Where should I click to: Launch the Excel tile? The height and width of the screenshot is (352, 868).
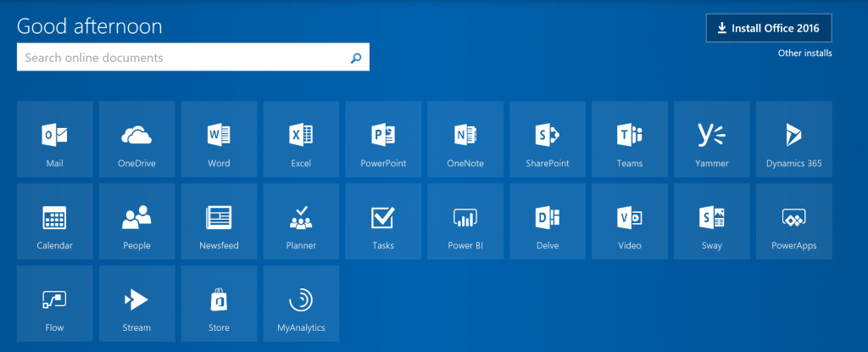[301, 139]
